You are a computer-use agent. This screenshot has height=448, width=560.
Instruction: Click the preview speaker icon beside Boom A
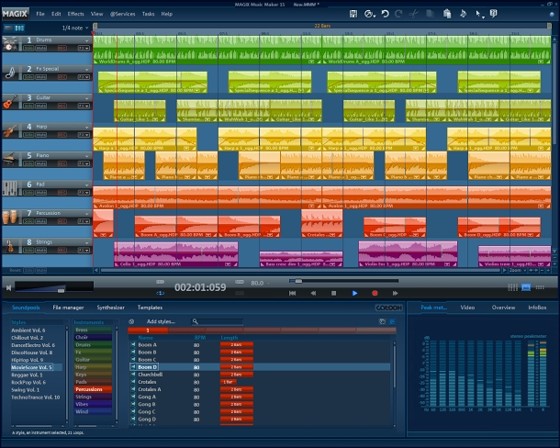point(133,345)
